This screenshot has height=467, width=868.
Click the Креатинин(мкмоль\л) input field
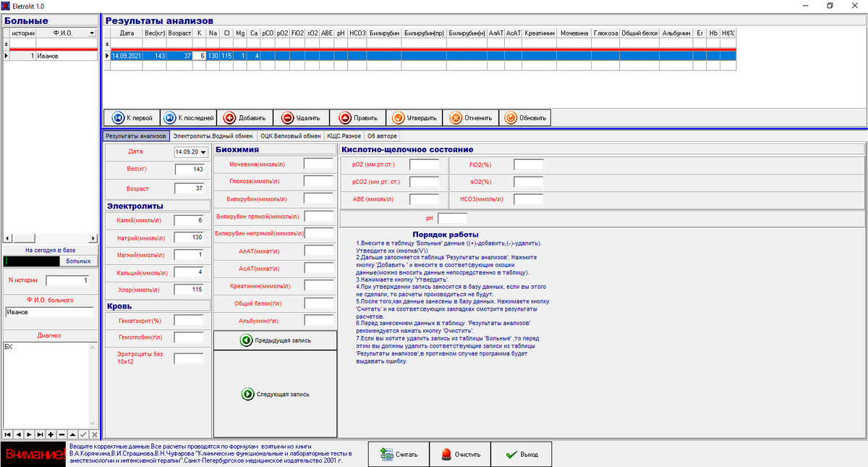318,285
